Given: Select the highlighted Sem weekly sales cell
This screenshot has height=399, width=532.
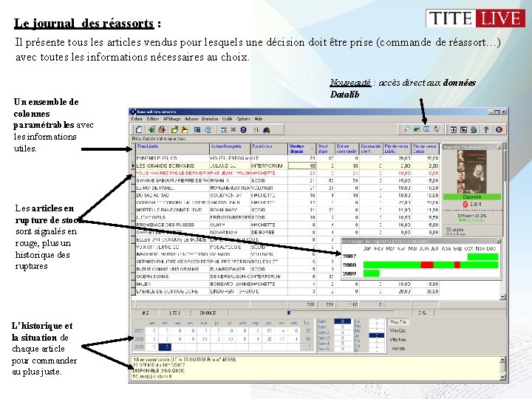Looking at the screenshot, I should [x=342, y=321].
